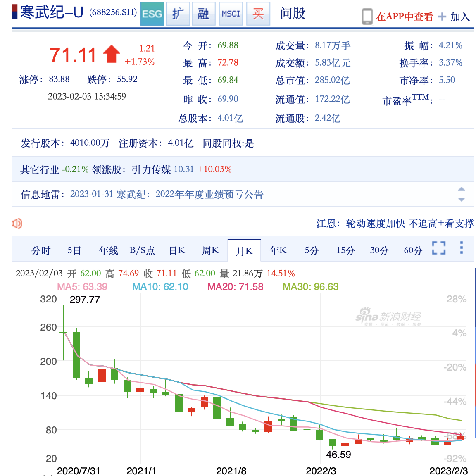Click the fullscreen chart icon
The width and height of the screenshot is (476, 476).
439,248
